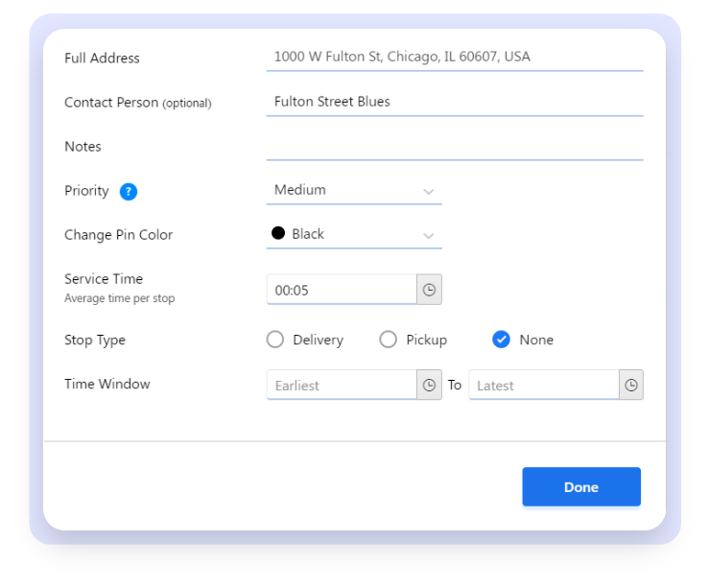Viewport: 709px width, 588px height.
Task: Click the Time Window label
Action: 107,384
